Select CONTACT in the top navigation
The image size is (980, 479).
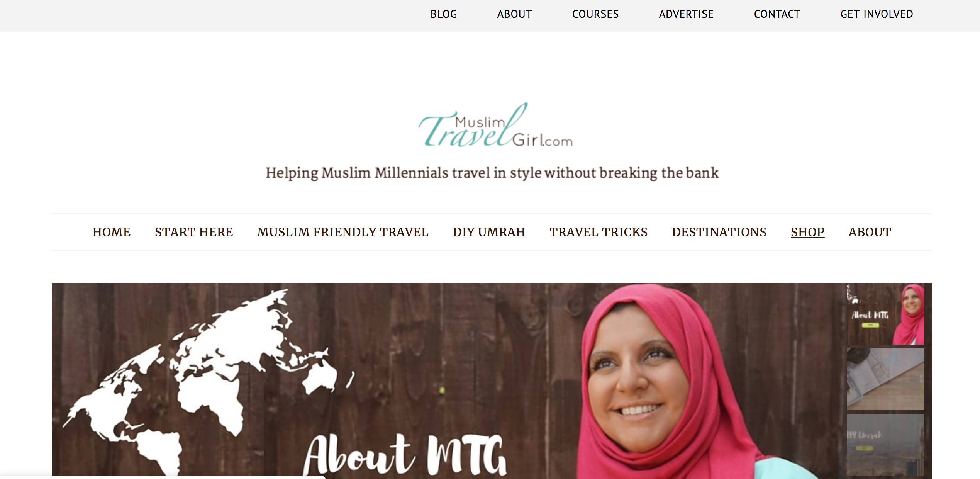tap(777, 14)
